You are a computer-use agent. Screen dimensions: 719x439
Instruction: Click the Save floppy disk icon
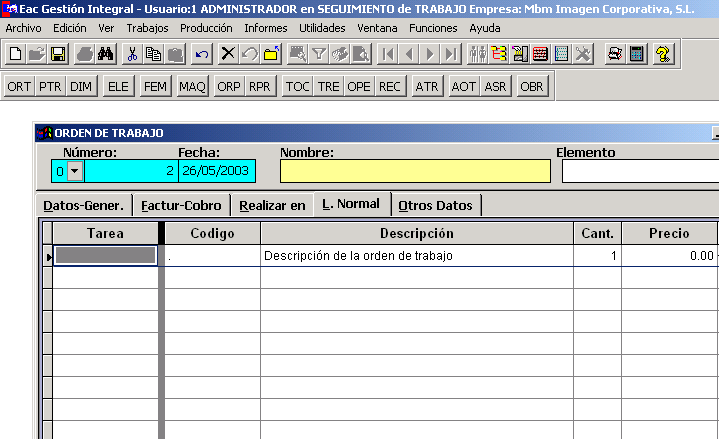point(58,54)
